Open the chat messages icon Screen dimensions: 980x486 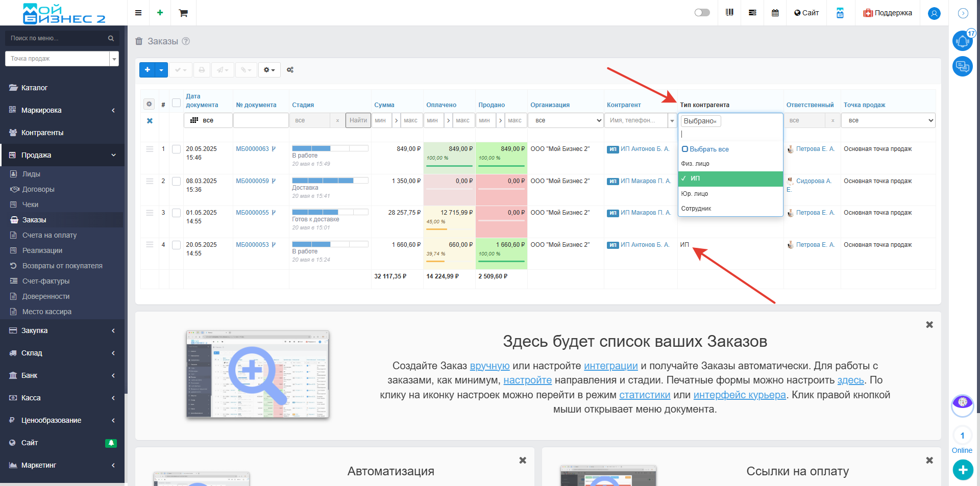(962, 66)
